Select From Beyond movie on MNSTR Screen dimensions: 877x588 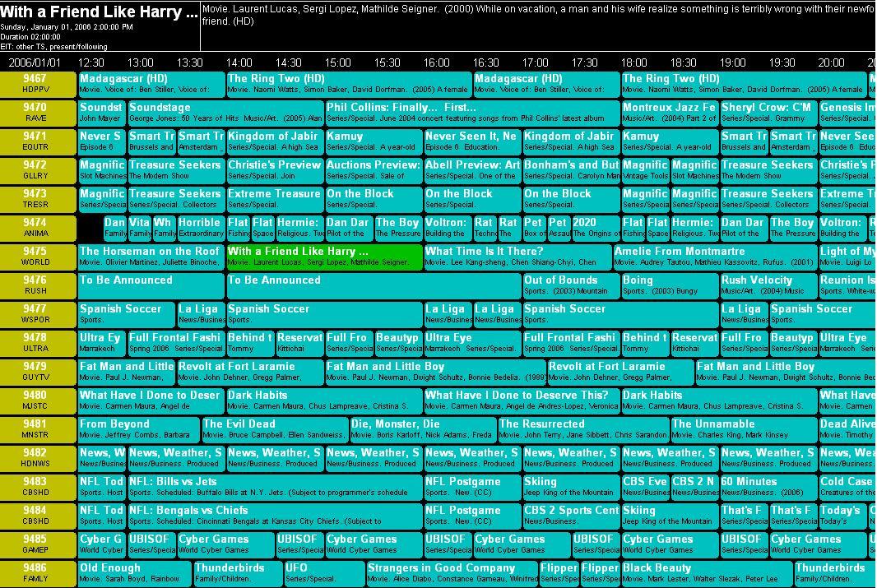click(139, 429)
